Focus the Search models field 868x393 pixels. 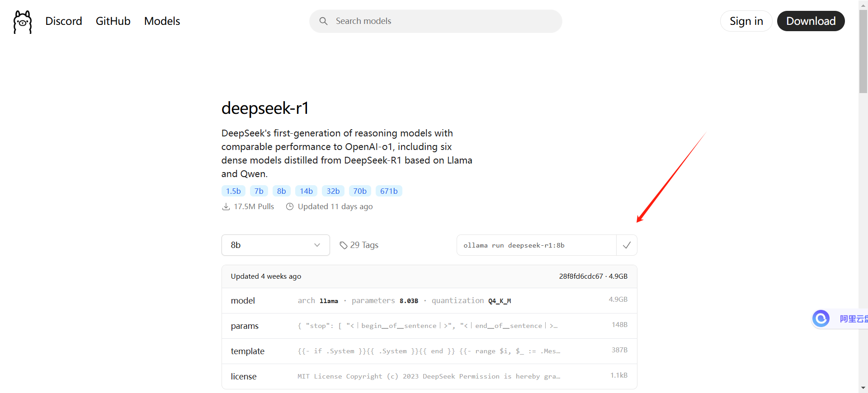436,21
